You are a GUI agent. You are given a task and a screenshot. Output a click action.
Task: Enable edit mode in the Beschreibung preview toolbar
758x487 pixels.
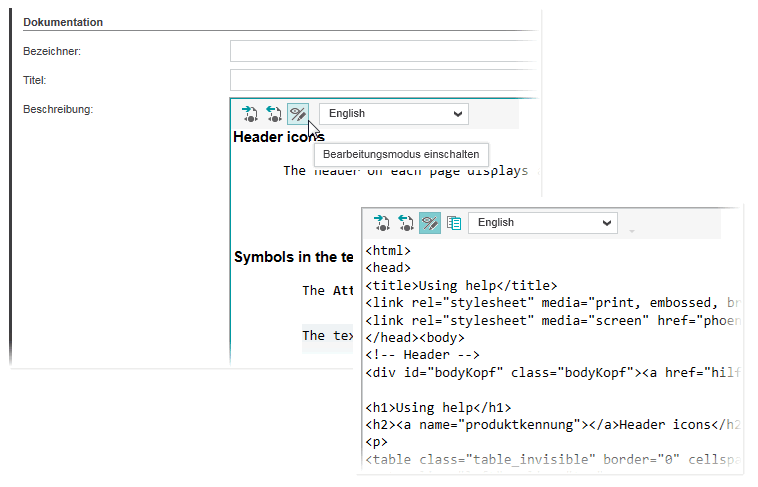[x=298, y=114]
